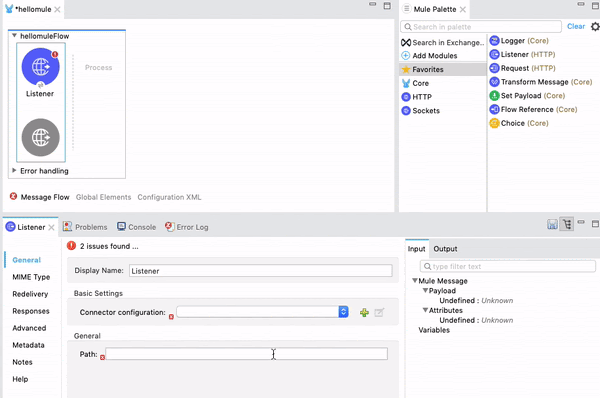Select Metadata in Listener sidebar
This screenshot has height=398, width=600.
tap(28, 345)
